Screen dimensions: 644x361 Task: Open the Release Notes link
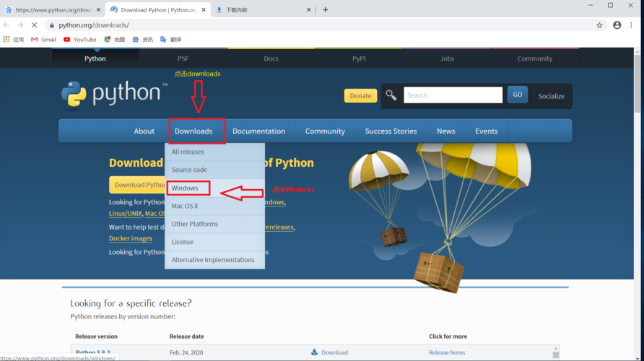[447, 352]
